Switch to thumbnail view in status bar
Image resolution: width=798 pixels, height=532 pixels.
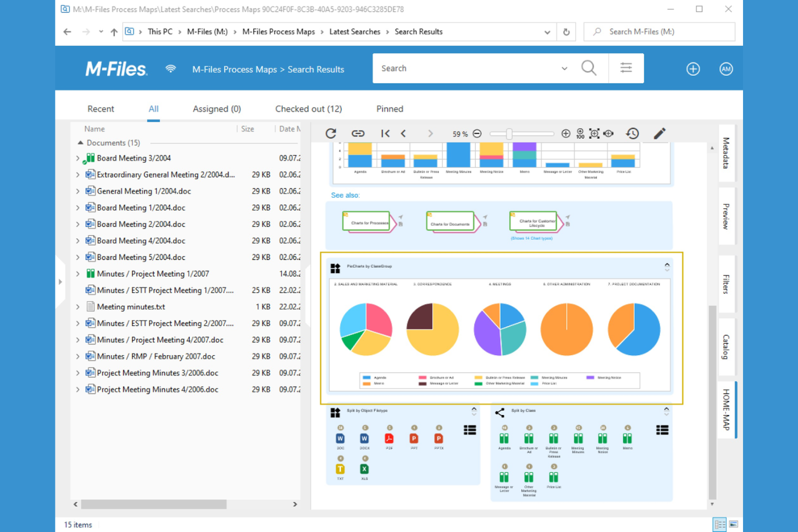pyautogui.click(x=734, y=524)
